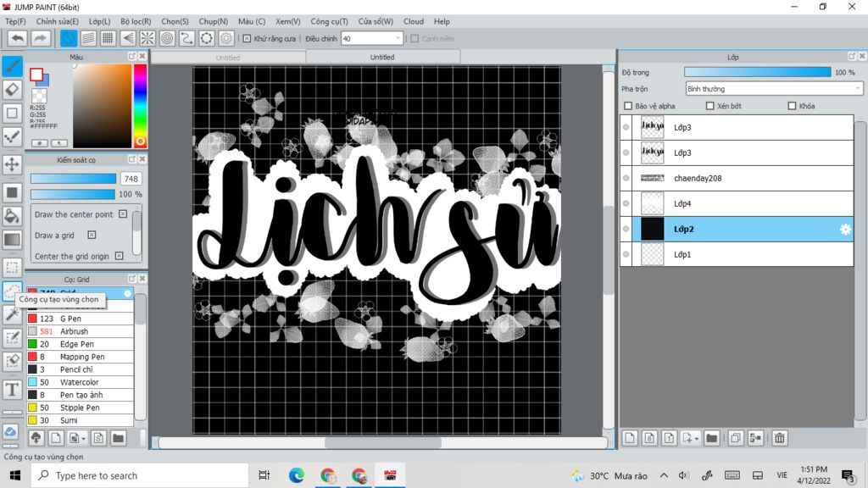Click the duplicate layer icon
868x488 pixels.
pyautogui.click(x=736, y=438)
